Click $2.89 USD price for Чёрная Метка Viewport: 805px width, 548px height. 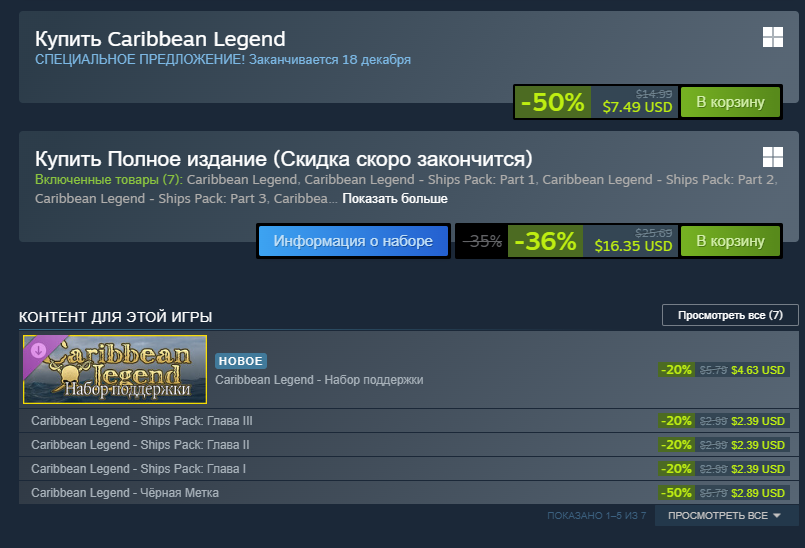click(x=758, y=493)
